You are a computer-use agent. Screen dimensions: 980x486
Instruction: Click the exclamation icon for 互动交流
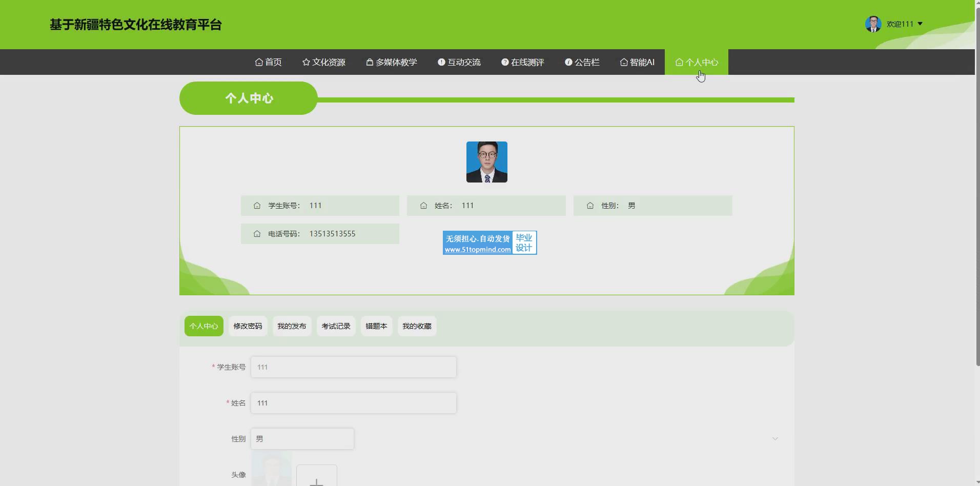pos(441,62)
